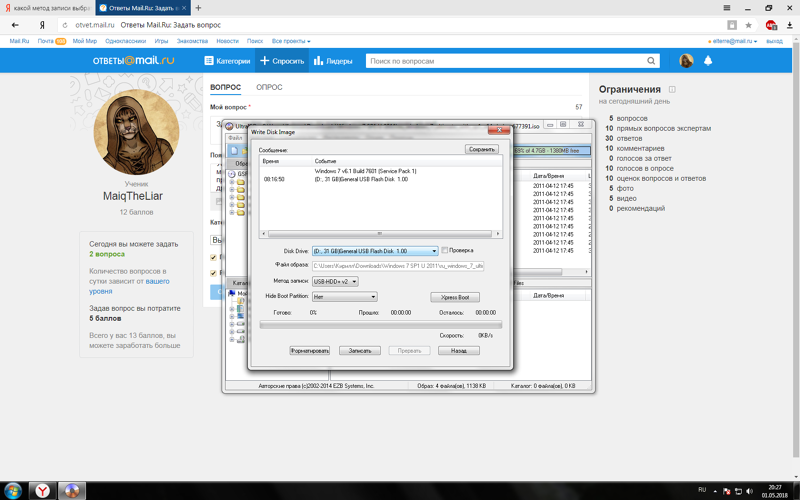Reload the page with the refresh icon
800x500 pixels.
[x=65, y=25]
